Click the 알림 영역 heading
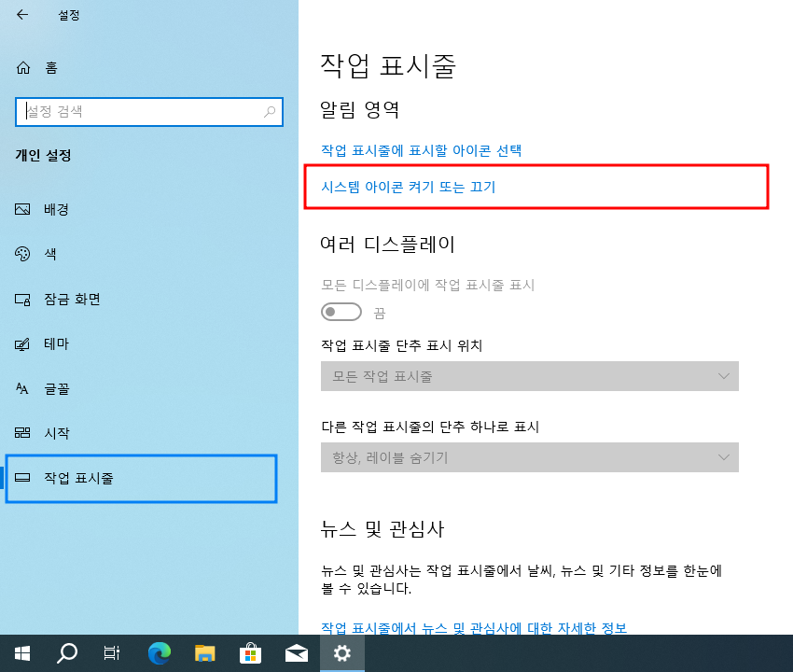This screenshot has height=672, width=793. pos(359,109)
